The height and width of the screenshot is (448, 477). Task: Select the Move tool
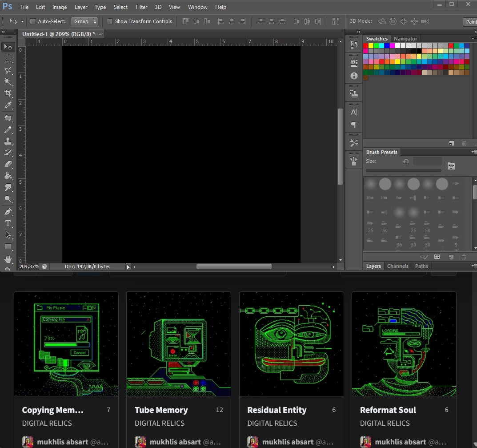click(x=8, y=47)
